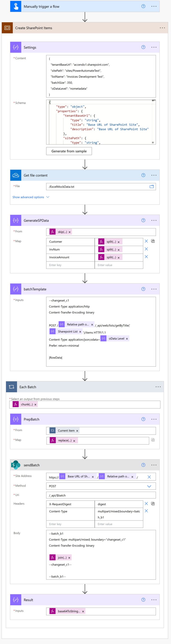
Task: Click the Settings action icon
Action: [16, 47]
